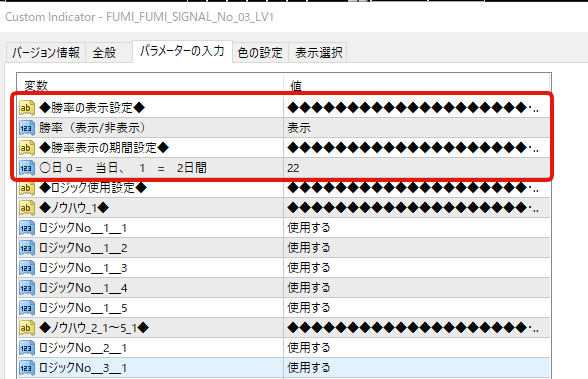
Task: Click the 123 icon beside ロジックNo__1__5
Action: [27, 308]
